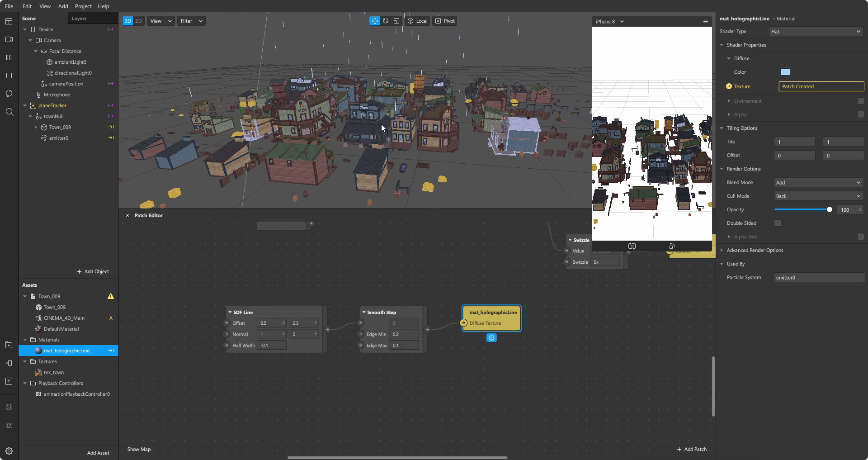The image size is (868, 460).
Task: Click the arrow icon beside emitter0
Action: point(111,138)
